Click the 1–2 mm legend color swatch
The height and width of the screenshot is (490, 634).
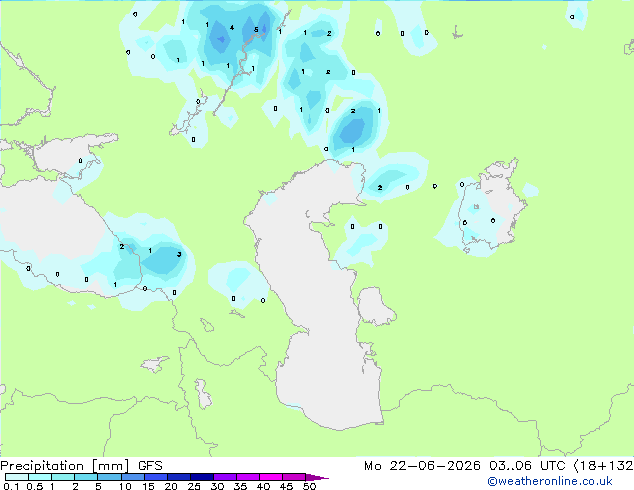click(x=63, y=477)
